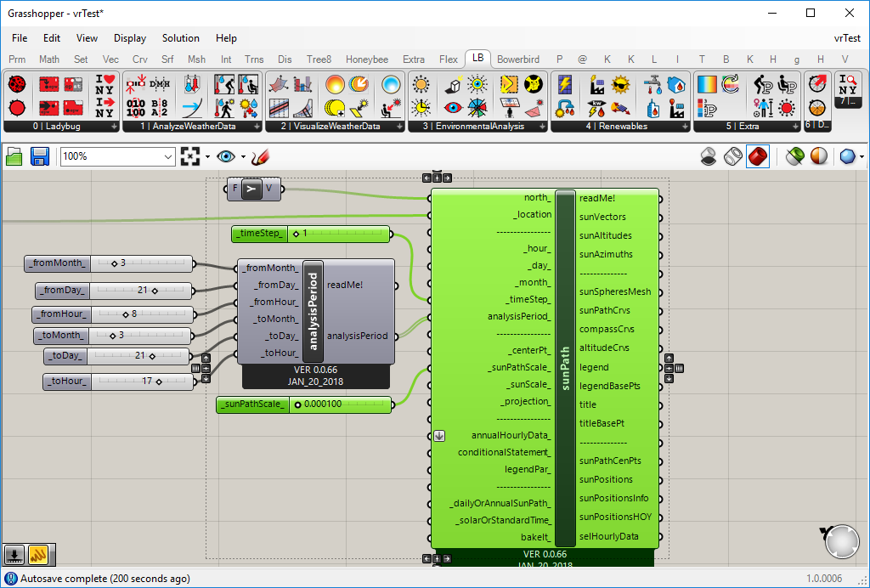Open the zoom percentage dropdown
This screenshot has height=588, width=870.
coord(168,157)
